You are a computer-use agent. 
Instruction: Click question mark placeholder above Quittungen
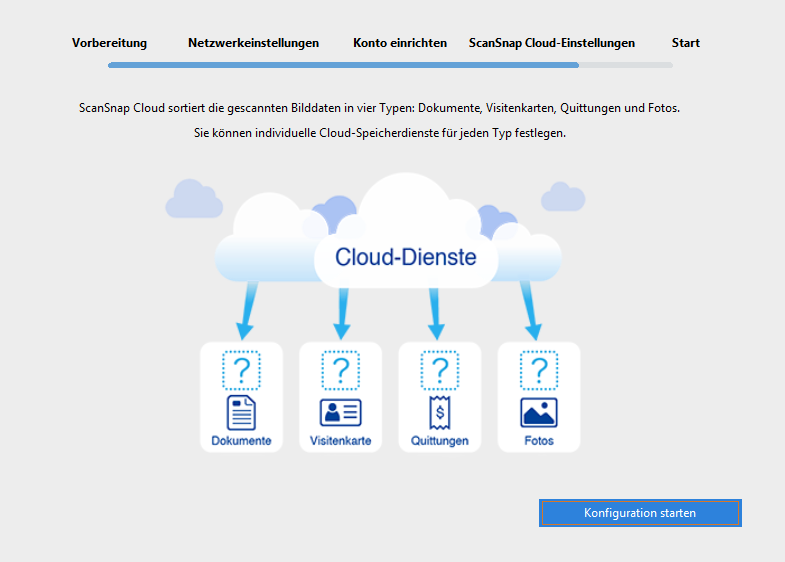[x=440, y=370]
